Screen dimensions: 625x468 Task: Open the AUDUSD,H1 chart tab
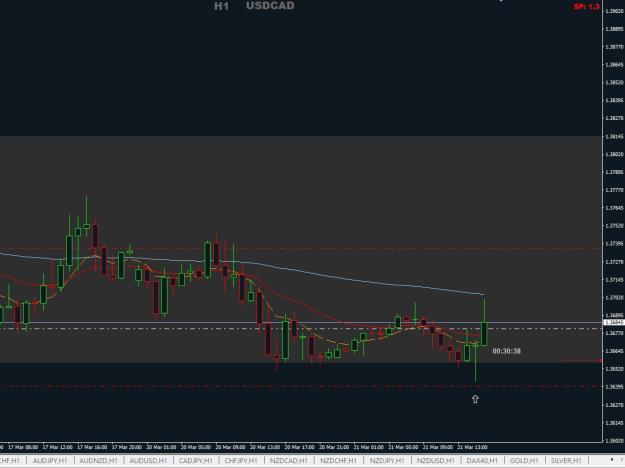[148, 460]
